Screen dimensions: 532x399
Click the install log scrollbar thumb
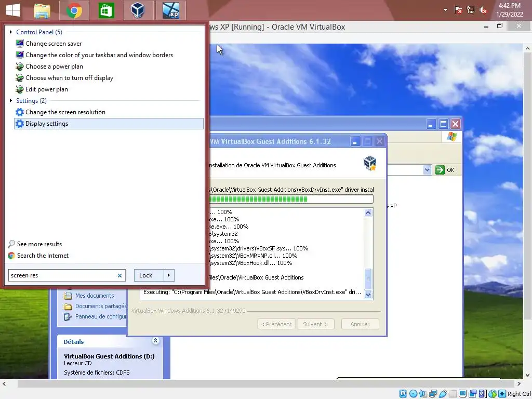coord(368,279)
